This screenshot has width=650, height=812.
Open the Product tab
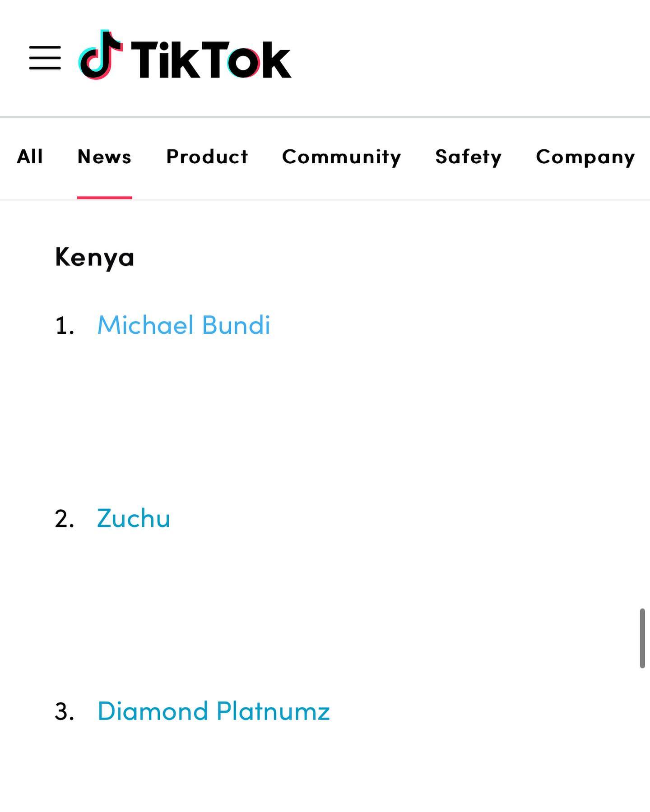tap(207, 157)
